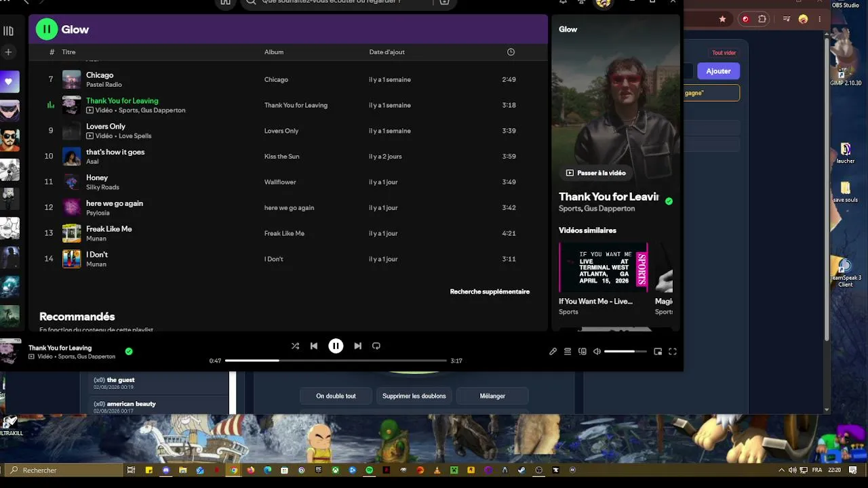Open Chrome's media control icon
Viewport: 868px width, 488px height.
point(787,19)
